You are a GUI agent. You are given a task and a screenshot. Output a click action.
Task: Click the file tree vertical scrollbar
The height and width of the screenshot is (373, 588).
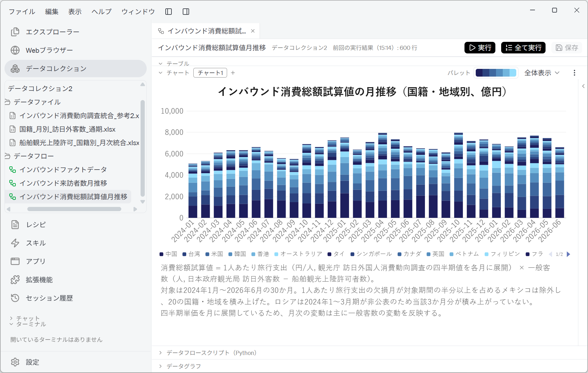pos(143,148)
